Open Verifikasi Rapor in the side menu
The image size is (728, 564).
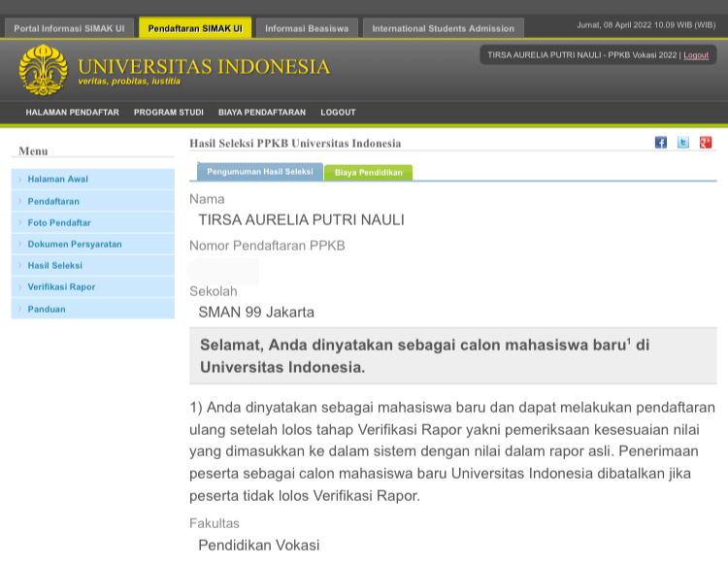pyautogui.click(x=93, y=287)
